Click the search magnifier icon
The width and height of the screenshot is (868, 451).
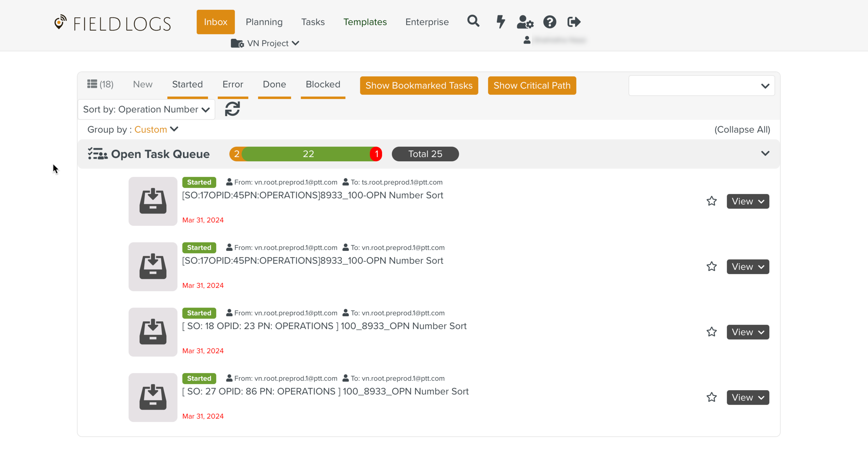coord(473,22)
